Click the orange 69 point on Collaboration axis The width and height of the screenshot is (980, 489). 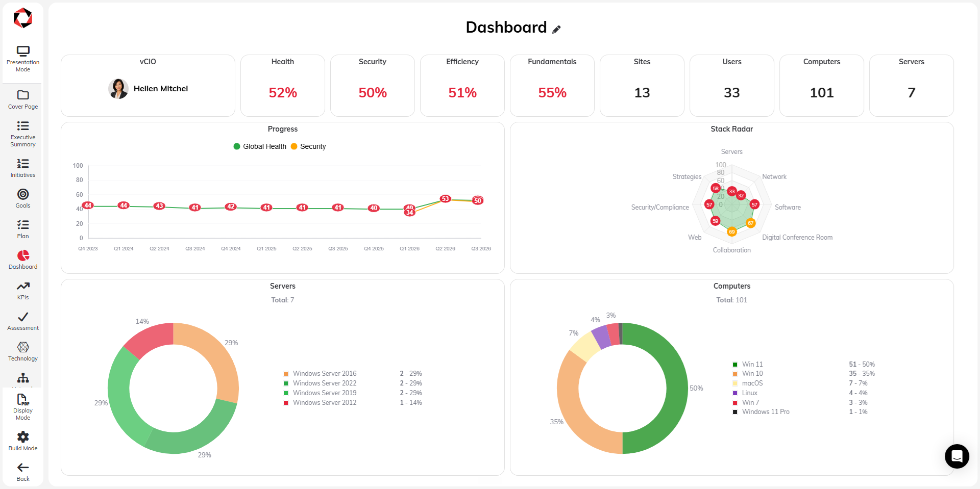coord(732,232)
